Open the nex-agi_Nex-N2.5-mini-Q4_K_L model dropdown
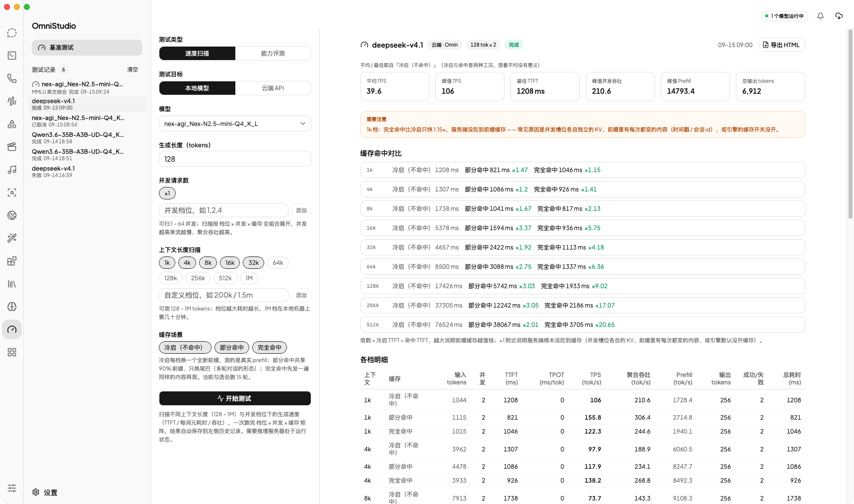Screen dimensions: 854x504 pos(235,124)
